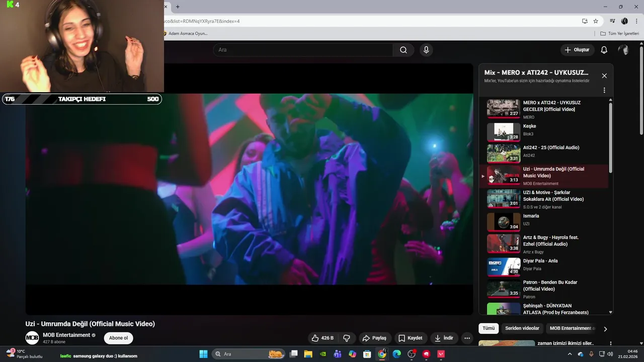Click the YouTube search magnifier button
Screen dimensions: 644x362
[404, 50]
